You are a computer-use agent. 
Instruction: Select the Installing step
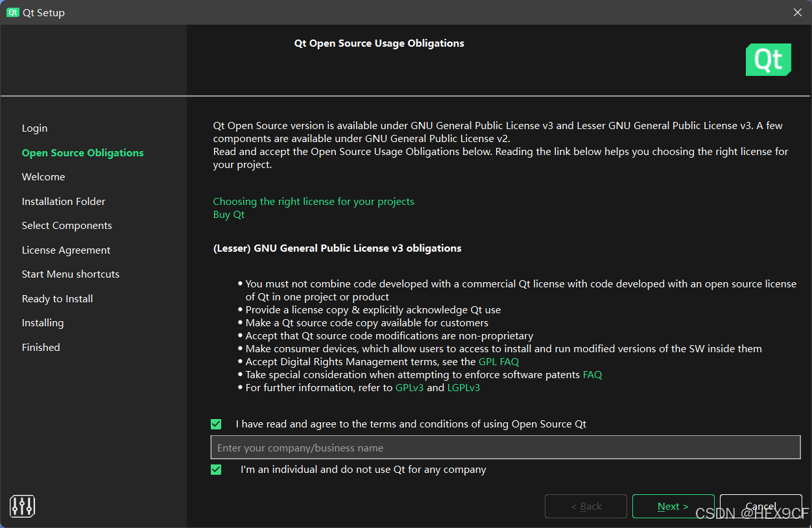click(43, 323)
